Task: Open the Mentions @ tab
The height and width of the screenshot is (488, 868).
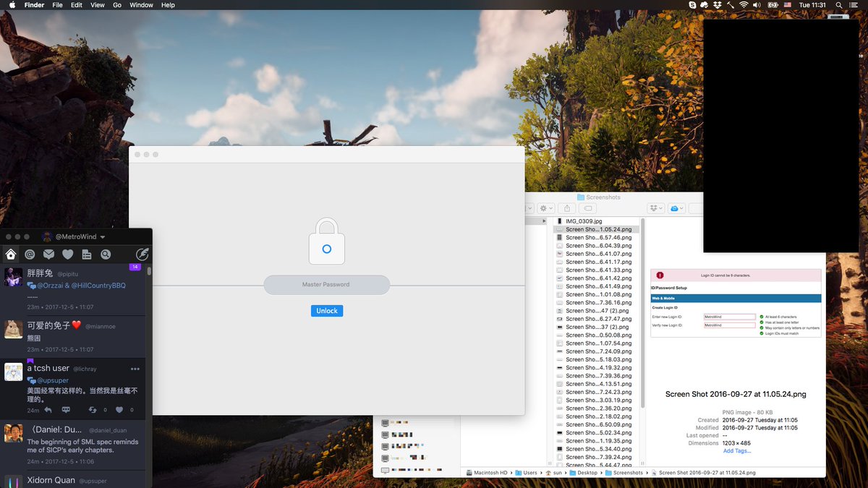Action: (x=30, y=254)
